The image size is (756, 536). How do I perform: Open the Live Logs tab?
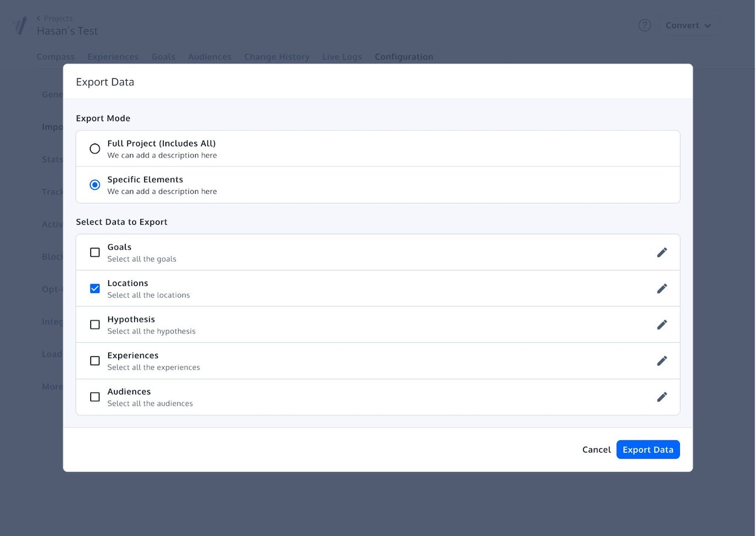342,57
